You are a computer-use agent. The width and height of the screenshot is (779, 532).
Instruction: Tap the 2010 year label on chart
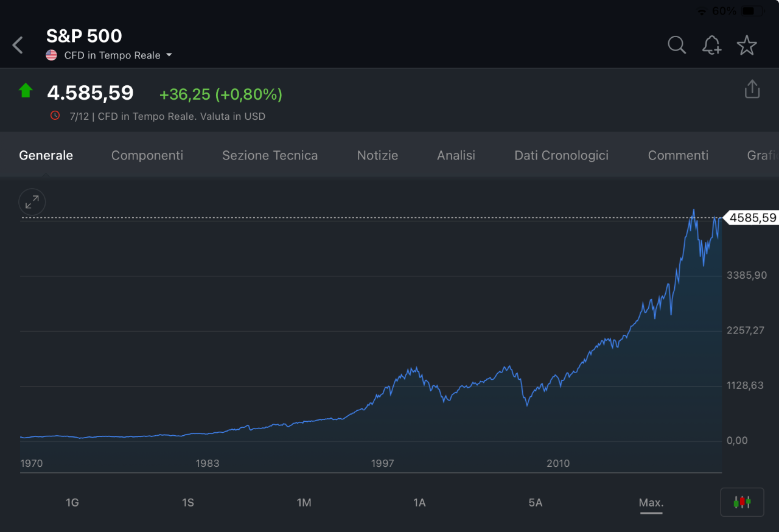point(558,463)
